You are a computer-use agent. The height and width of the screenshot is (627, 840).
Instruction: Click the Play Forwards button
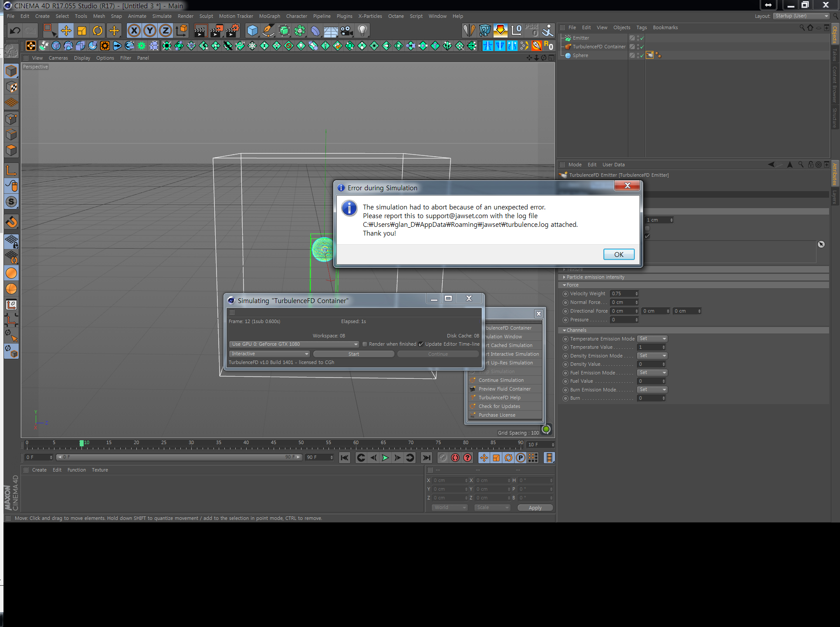[x=385, y=458]
